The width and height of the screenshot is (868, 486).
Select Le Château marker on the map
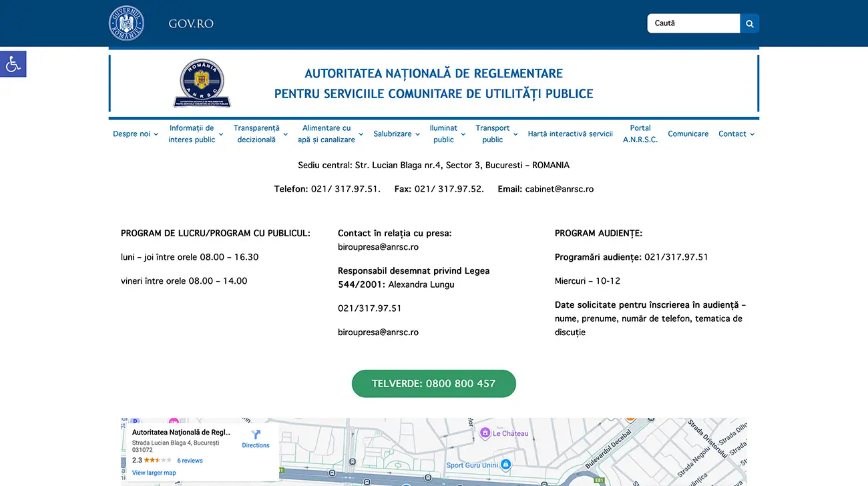485,433
